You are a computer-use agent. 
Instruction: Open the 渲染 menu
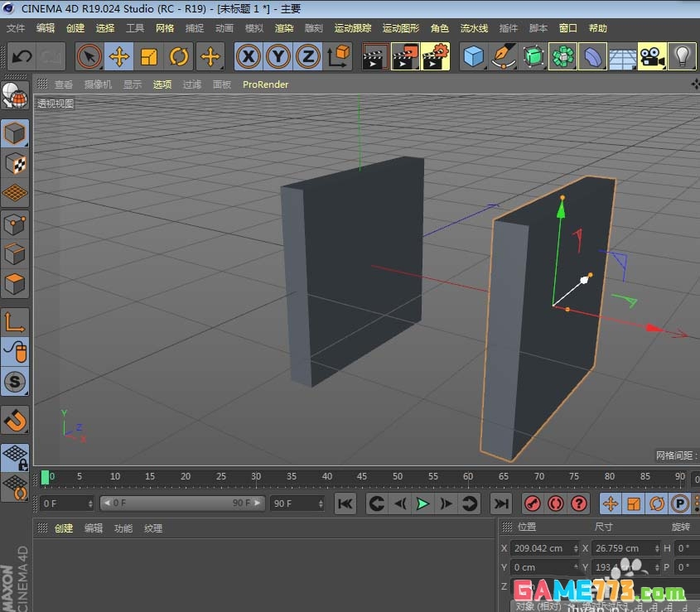pos(284,27)
